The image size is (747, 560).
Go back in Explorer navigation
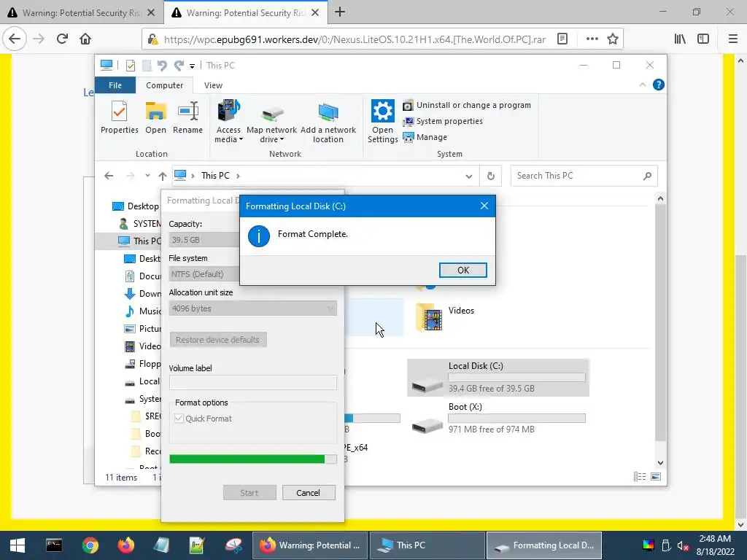click(109, 176)
